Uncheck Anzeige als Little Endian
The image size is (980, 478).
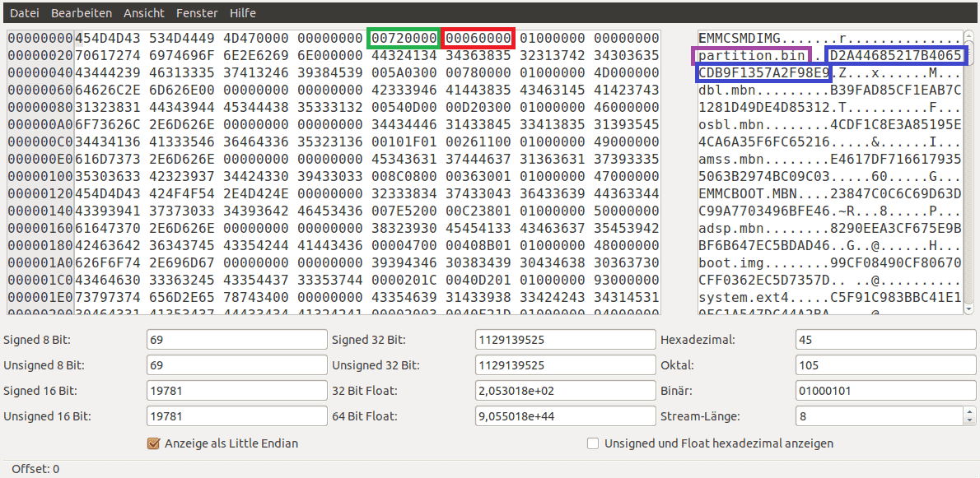coord(152,443)
